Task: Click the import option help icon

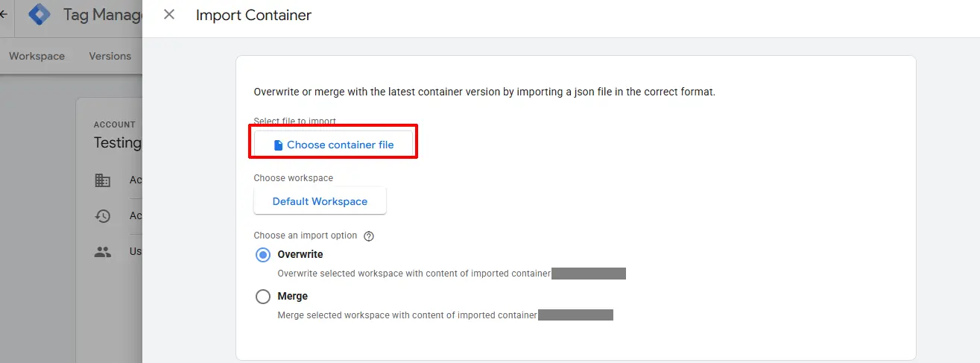Action: click(x=369, y=236)
